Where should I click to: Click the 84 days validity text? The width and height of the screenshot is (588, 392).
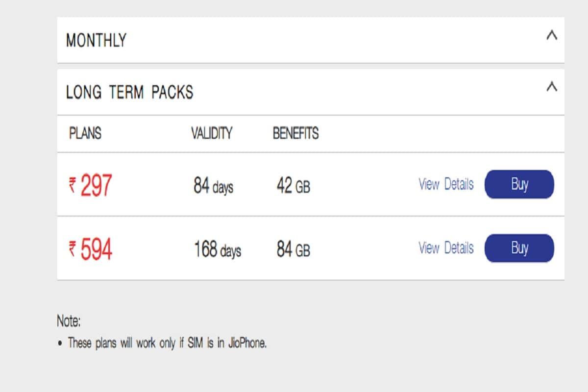pyautogui.click(x=213, y=186)
